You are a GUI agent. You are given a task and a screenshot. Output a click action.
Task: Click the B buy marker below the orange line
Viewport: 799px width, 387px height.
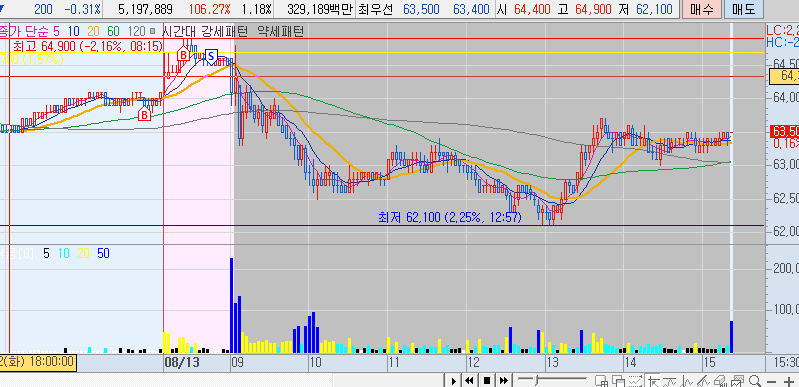point(145,115)
